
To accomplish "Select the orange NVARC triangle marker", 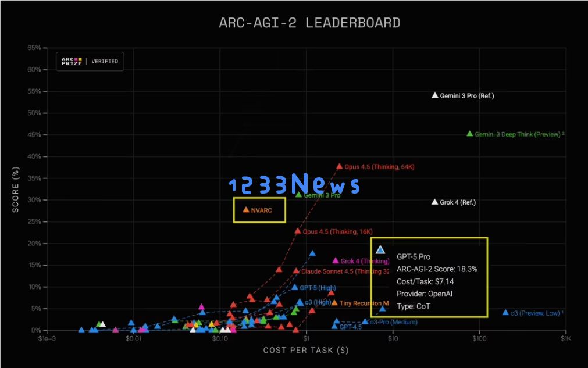I will coord(245,210).
